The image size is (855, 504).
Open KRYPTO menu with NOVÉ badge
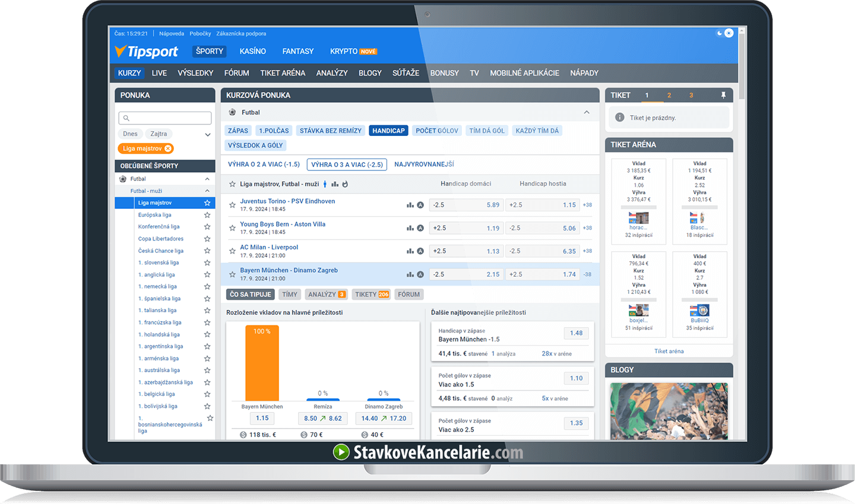pyautogui.click(x=353, y=51)
